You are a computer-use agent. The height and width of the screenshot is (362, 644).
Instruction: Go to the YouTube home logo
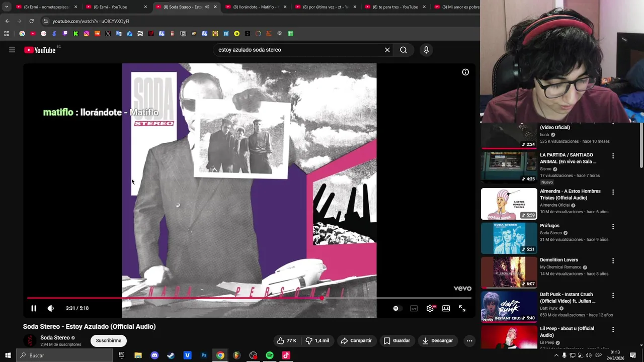pos(40,50)
